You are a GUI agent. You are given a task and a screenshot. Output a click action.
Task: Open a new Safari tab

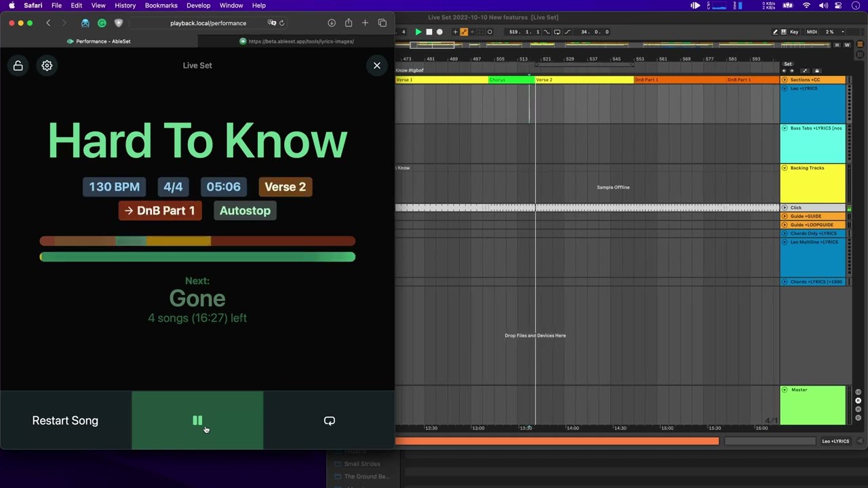tap(366, 23)
